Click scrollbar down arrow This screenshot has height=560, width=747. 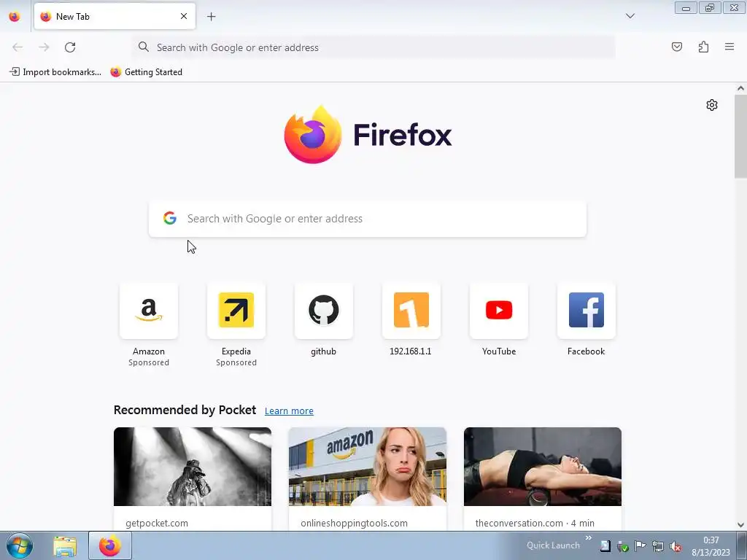(740, 525)
